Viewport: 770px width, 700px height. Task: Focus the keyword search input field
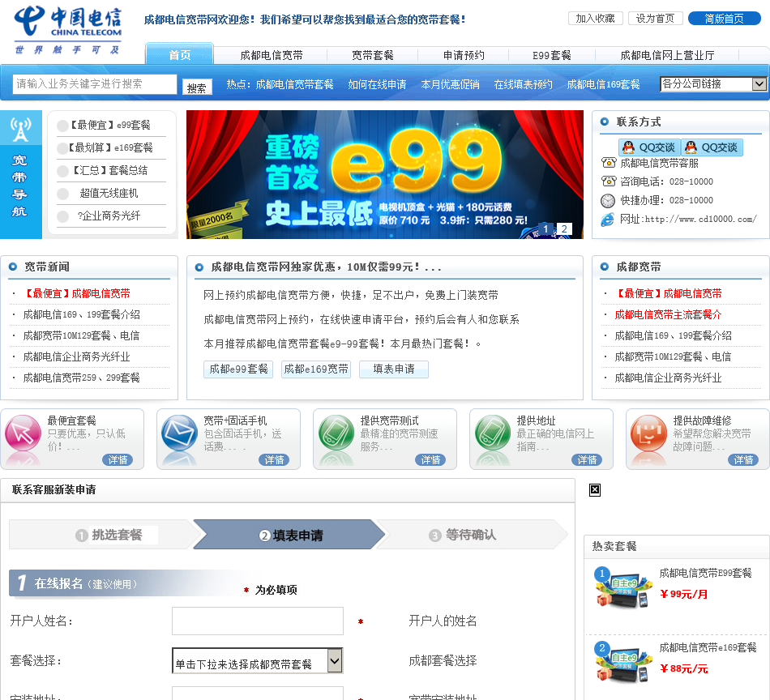[95, 84]
